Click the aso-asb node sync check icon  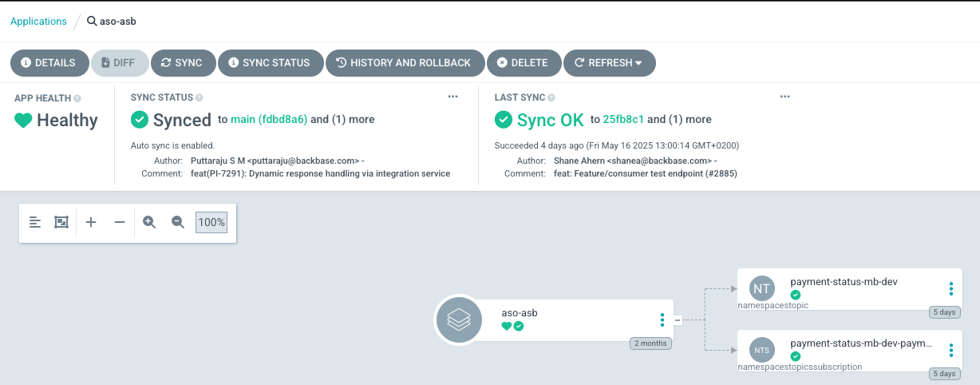[519, 326]
